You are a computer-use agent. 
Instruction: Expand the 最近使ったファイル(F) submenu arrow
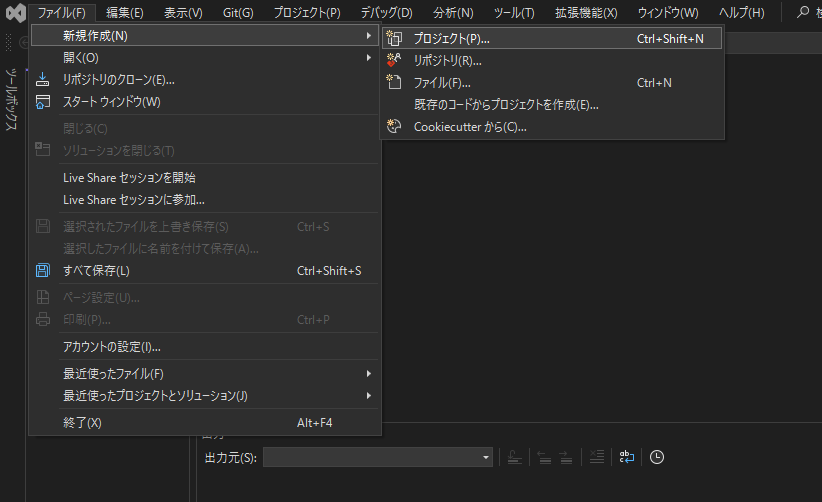[369, 374]
